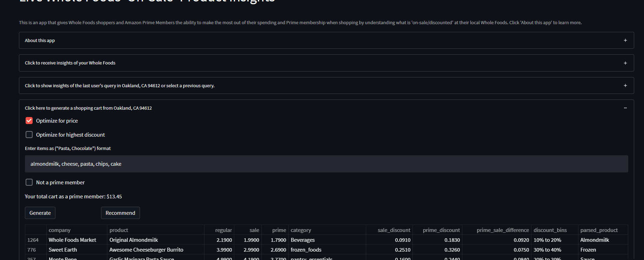This screenshot has width=644, height=260.
Task: Click row index 776
Action: coord(35,250)
